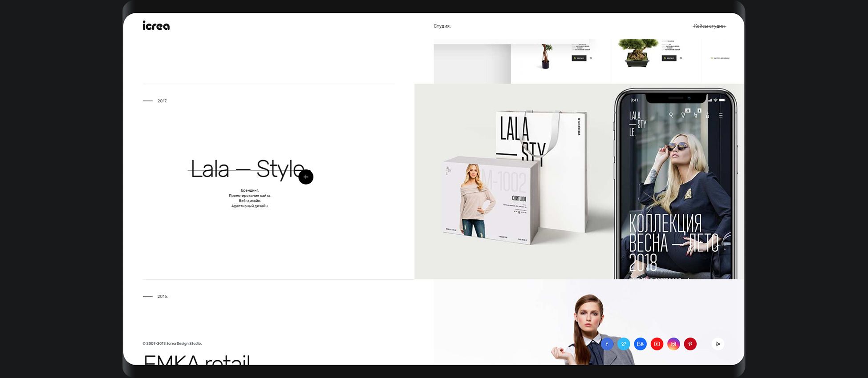Tap the search magnifier in phone mockup
Viewport: 868px width, 378px height.
pyautogui.click(x=671, y=116)
